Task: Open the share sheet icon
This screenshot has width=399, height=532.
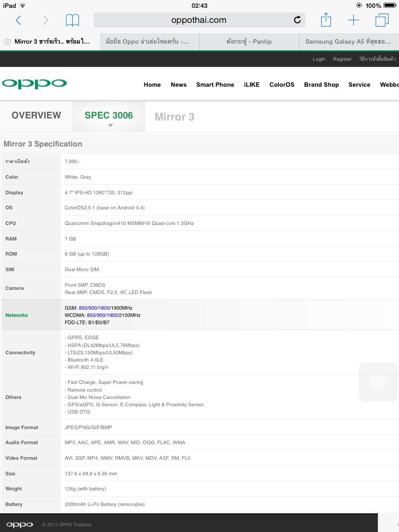Action: click(326, 20)
